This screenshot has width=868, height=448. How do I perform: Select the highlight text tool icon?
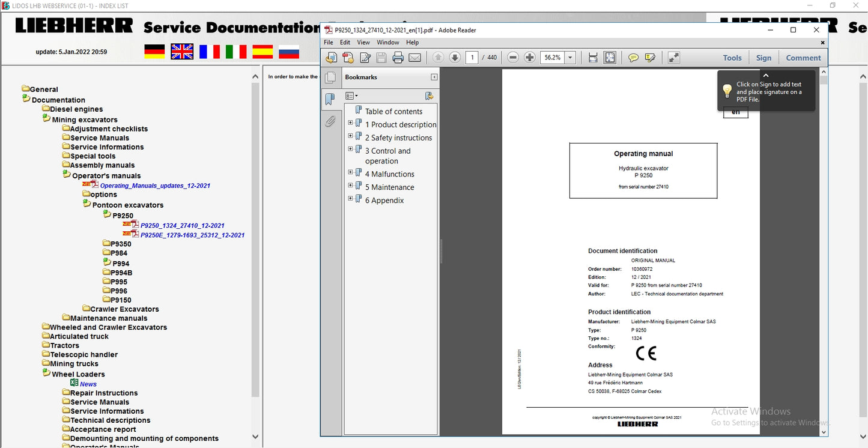point(650,58)
